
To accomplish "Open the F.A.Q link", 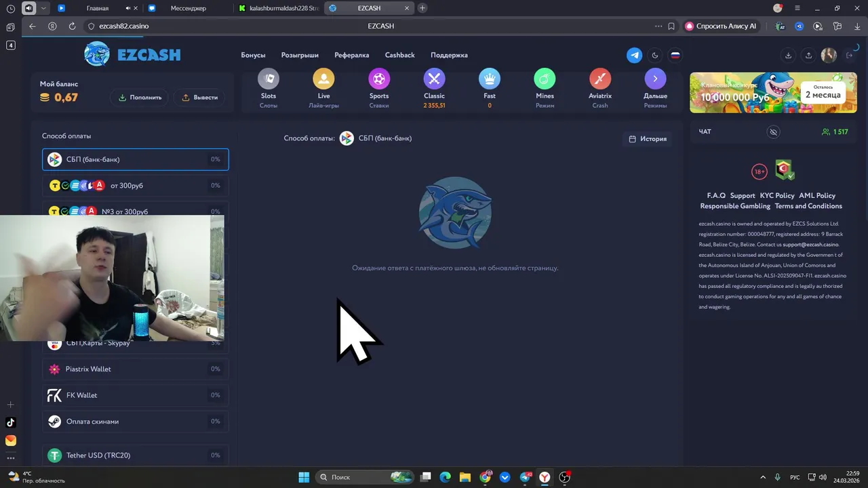I will coord(716,196).
